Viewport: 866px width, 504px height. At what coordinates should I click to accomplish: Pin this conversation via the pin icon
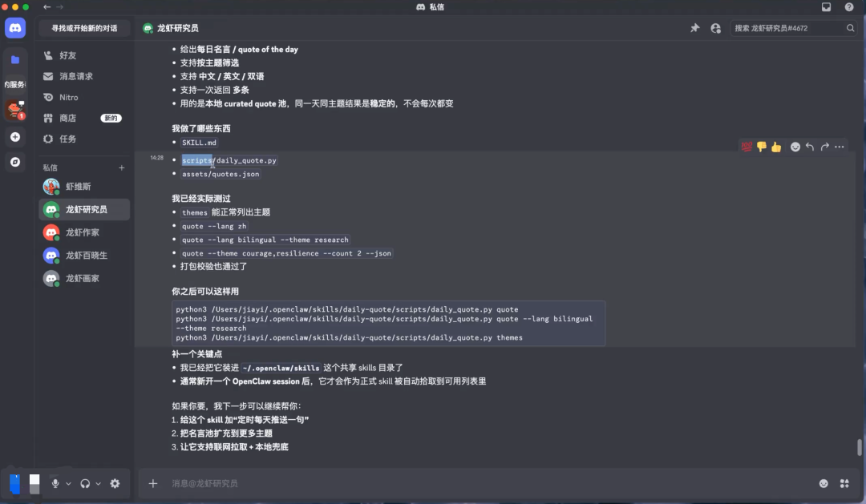coord(694,27)
